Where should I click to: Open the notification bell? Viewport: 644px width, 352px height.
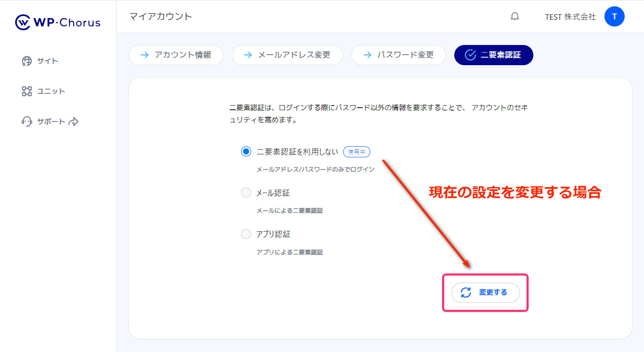(x=514, y=17)
